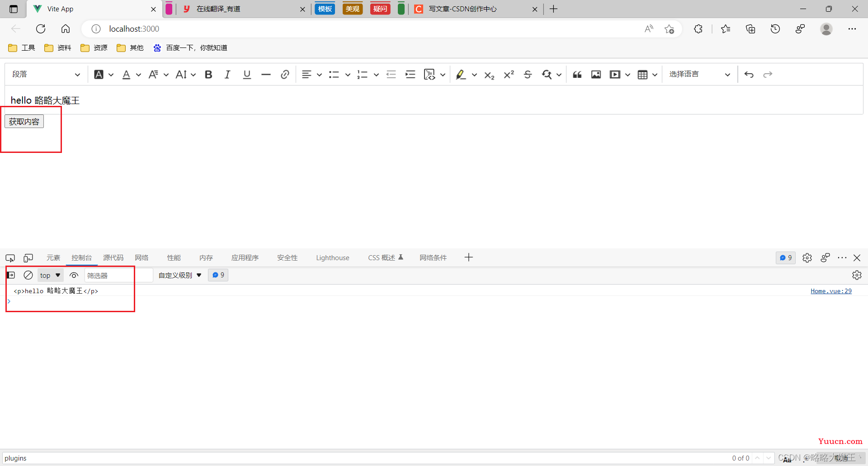Expand the font background color arrow

click(x=111, y=75)
